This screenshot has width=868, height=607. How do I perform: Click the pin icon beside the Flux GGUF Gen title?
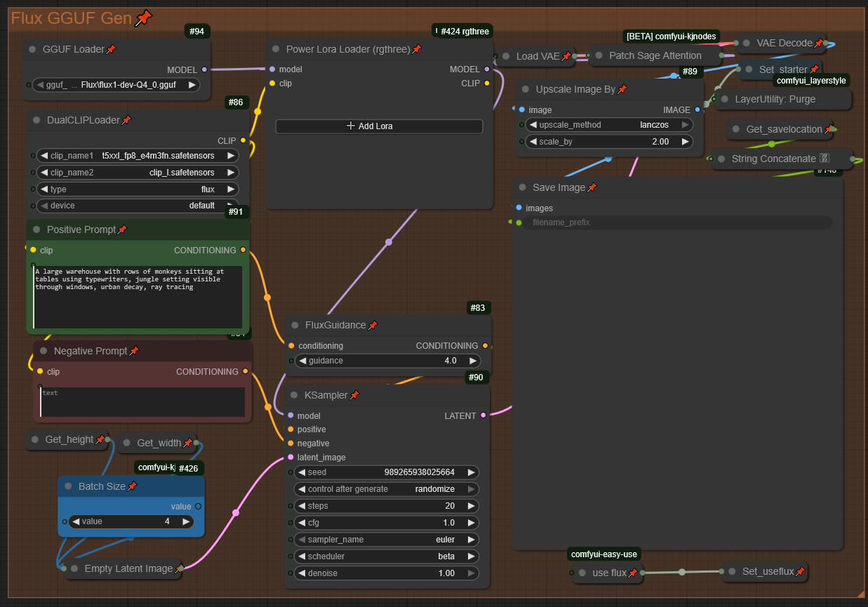point(144,18)
